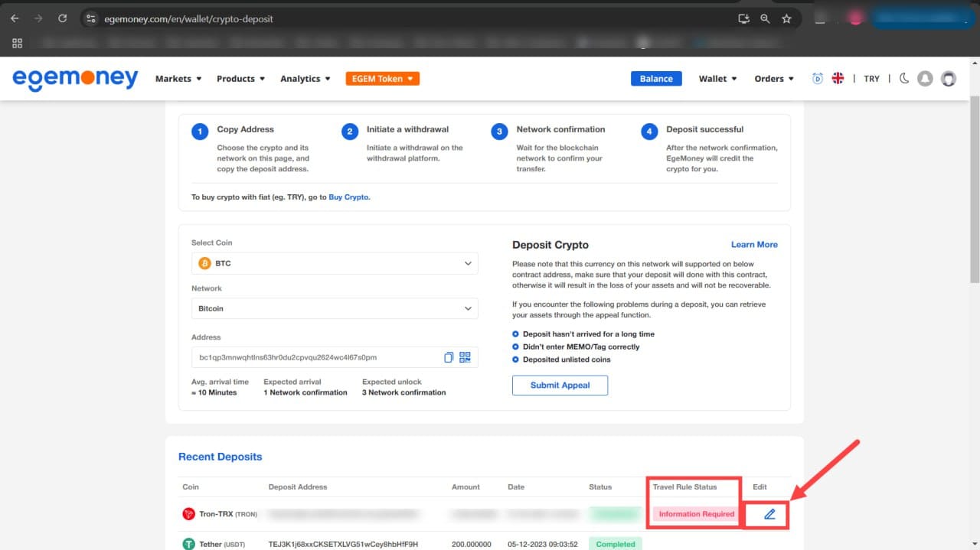This screenshot has height=550, width=980.
Task: Open the Products menu
Action: [240, 79]
